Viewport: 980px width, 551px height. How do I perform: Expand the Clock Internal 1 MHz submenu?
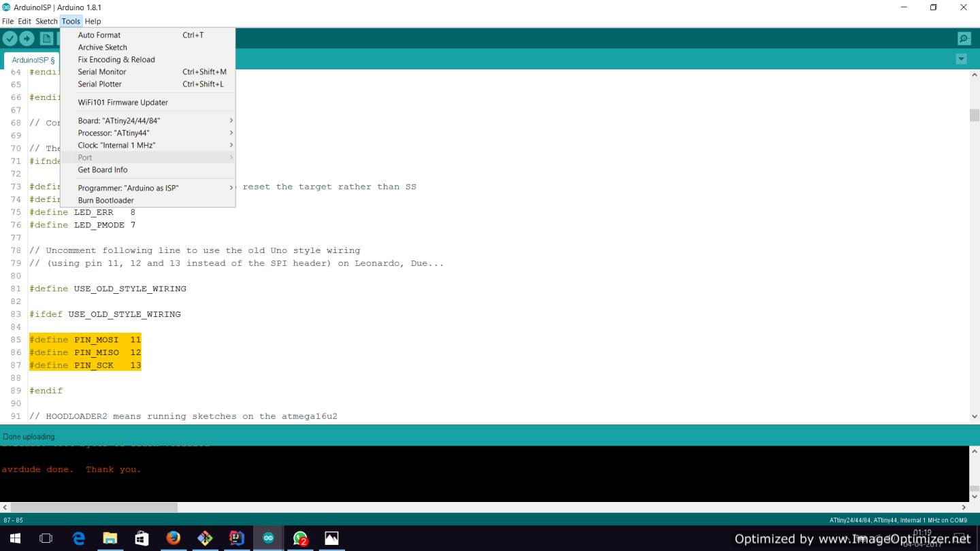(148, 145)
